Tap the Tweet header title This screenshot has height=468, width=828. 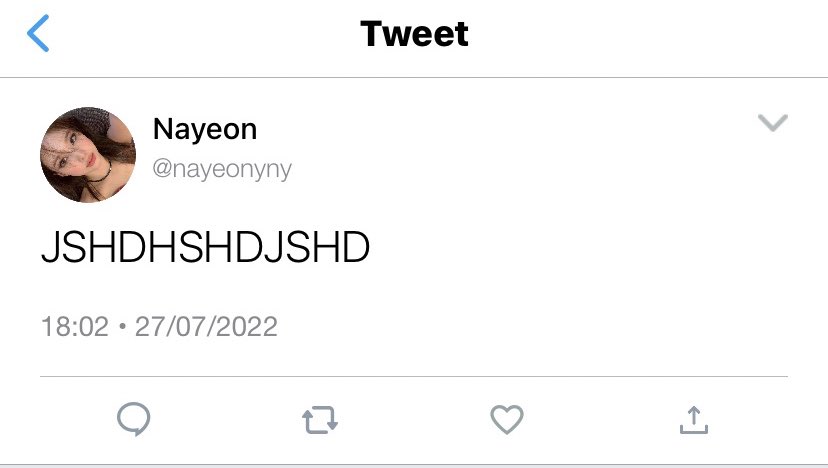click(414, 34)
